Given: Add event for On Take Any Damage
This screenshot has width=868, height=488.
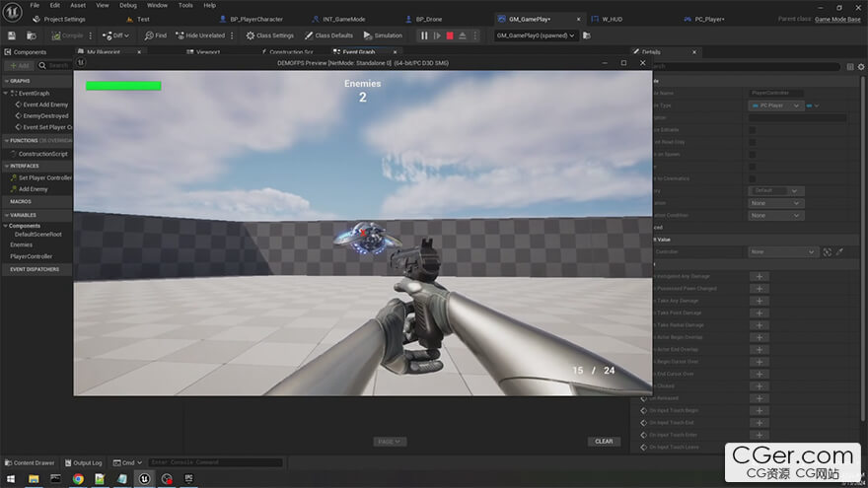Looking at the screenshot, I should click(759, 301).
